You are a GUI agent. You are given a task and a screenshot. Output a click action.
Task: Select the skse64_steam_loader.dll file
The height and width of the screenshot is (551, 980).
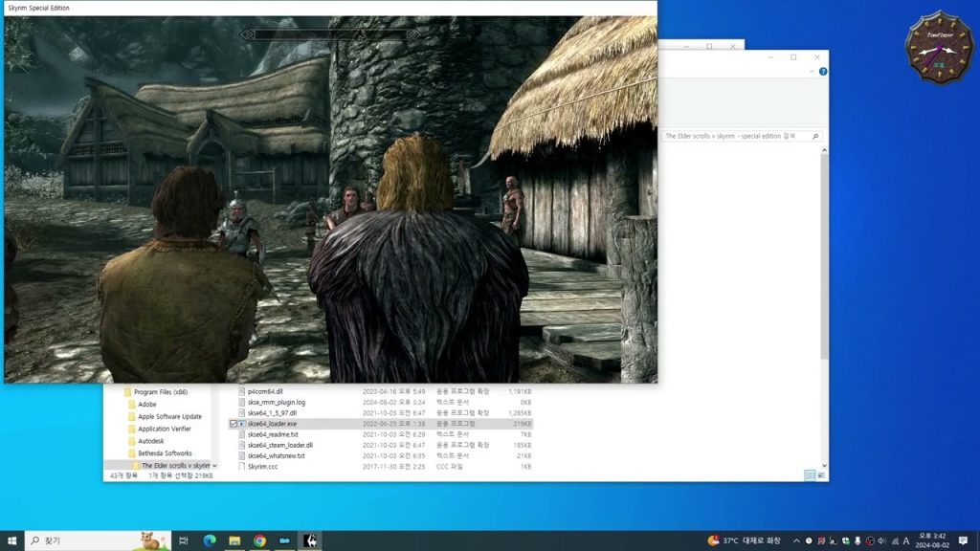point(279,445)
